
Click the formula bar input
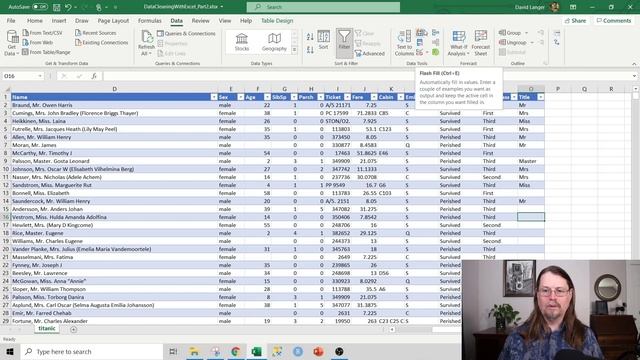coord(367,76)
